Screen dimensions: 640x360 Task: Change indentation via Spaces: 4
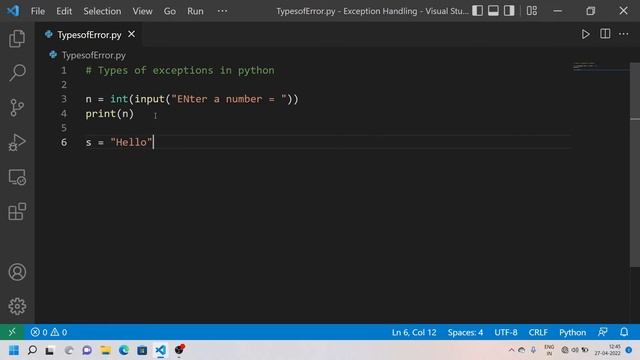tap(465, 332)
